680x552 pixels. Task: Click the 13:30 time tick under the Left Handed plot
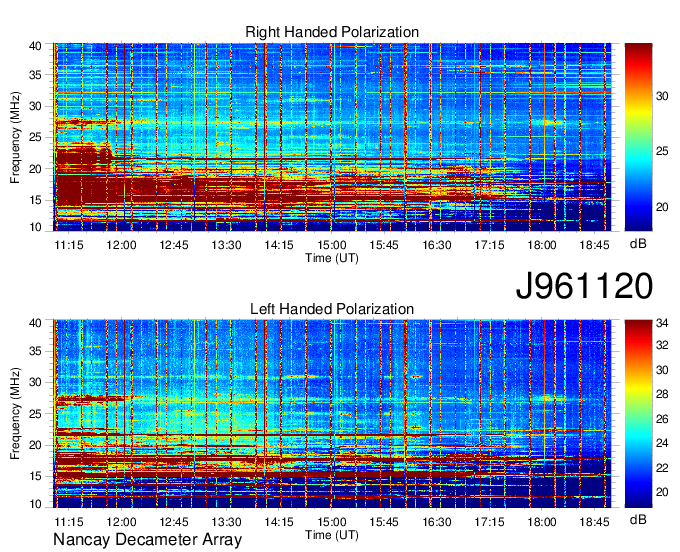[226, 522]
